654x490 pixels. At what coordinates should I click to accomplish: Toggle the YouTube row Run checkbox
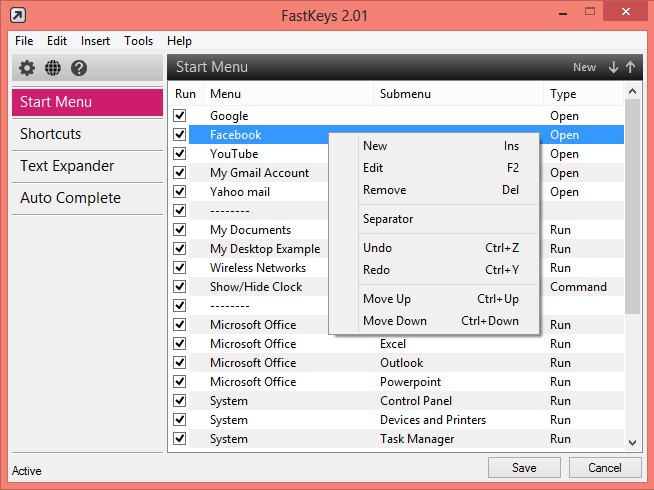pyautogui.click(x=180, y=154)
